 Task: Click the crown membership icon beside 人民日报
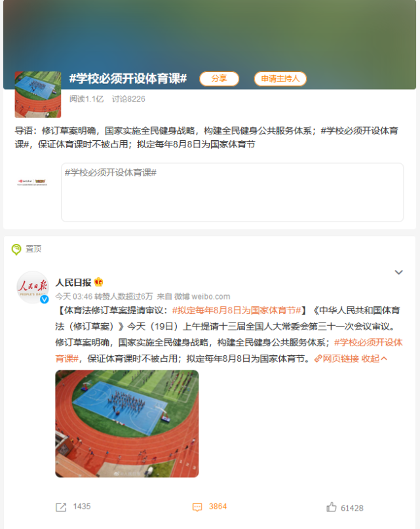tap(98, 282)
